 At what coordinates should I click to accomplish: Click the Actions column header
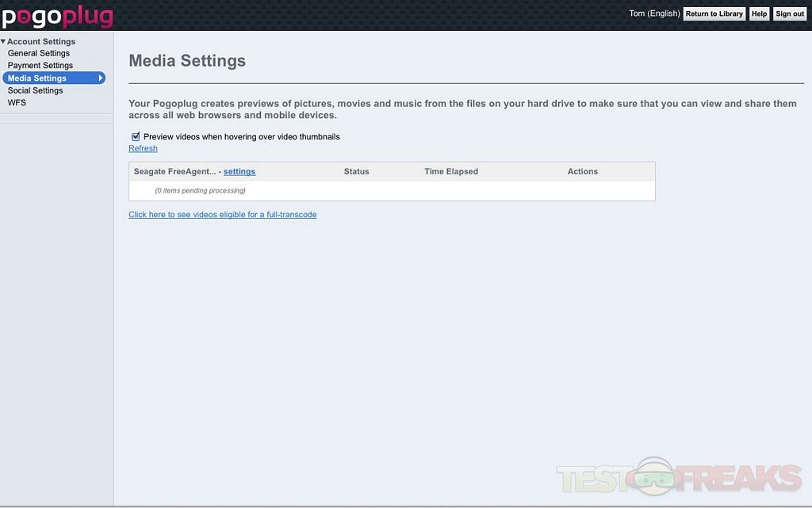point(583,171)
